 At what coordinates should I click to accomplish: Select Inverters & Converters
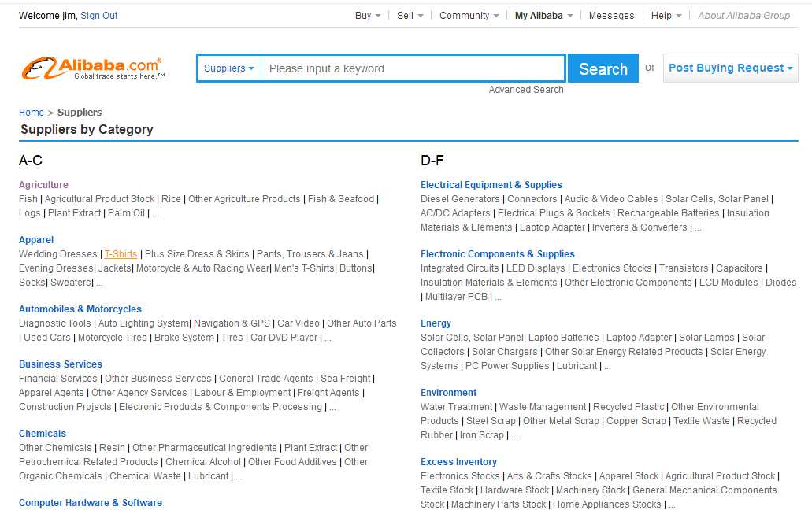pos(640,227)
